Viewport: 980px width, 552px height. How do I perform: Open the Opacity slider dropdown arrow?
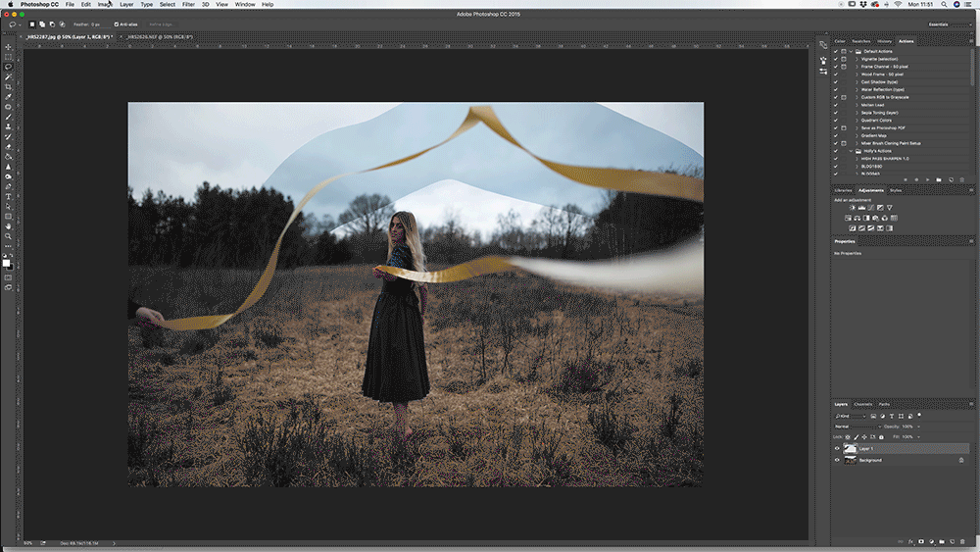point(918,427)
